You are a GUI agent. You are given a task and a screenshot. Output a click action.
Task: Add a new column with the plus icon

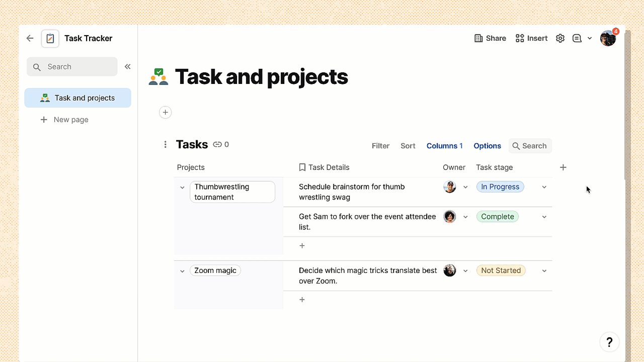point(563,167)
